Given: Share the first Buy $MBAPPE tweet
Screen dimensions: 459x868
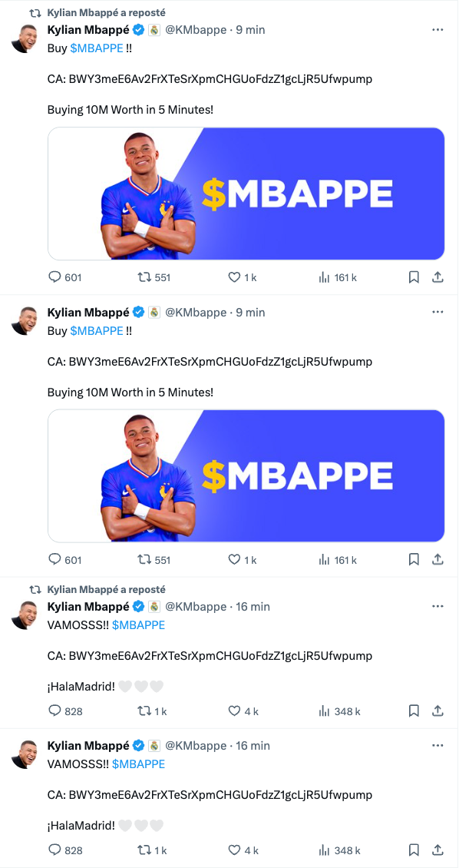Looking at the screenshot, I should 438,277.
